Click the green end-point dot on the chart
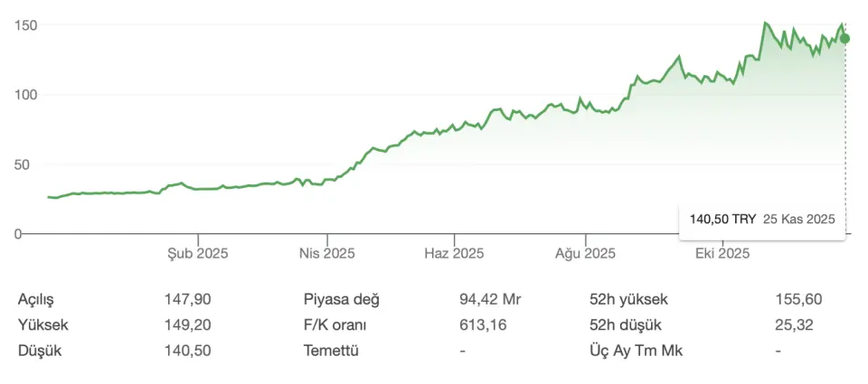 [845, 38]
